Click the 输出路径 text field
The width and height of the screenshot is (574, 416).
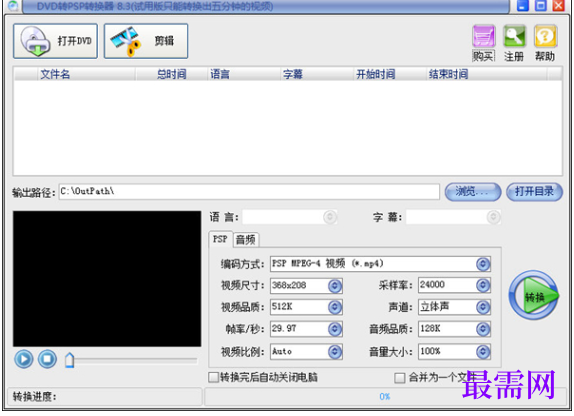pos(249,192)
